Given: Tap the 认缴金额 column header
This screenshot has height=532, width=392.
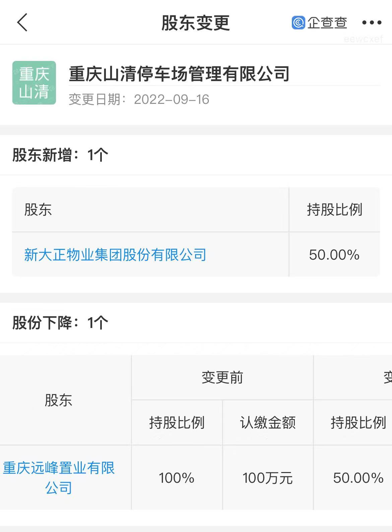Looking at the screenshot, I should (x=268, y=422).
